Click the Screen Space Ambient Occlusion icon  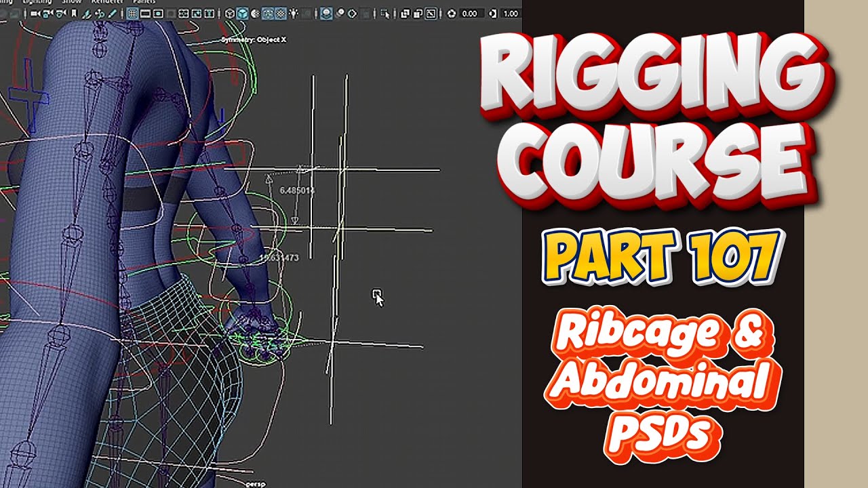click(326, 14)
